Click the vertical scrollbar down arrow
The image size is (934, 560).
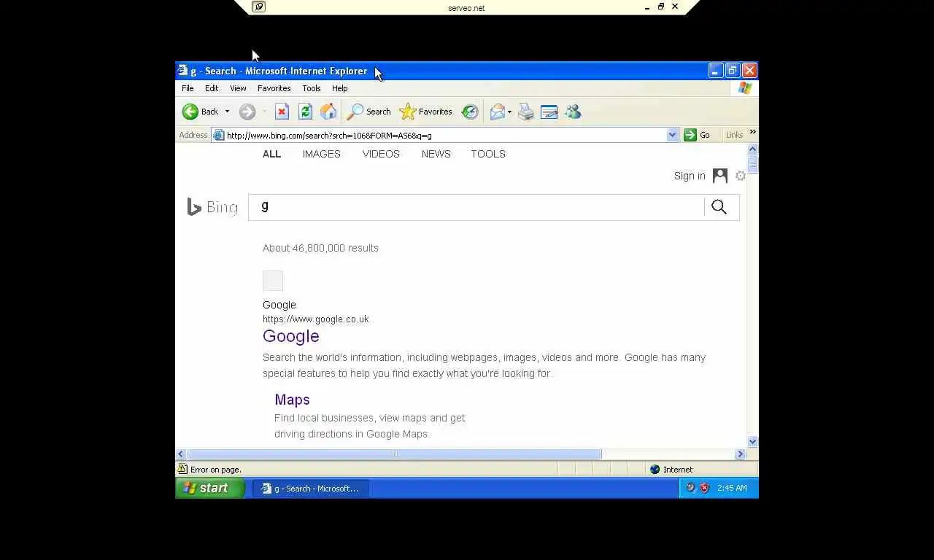(752, 441)
